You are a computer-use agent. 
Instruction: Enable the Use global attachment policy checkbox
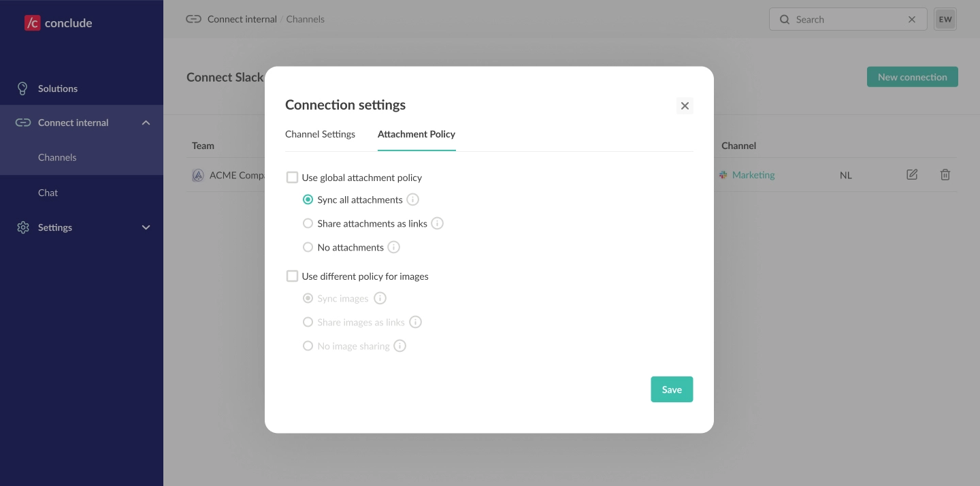coord(292,177)
